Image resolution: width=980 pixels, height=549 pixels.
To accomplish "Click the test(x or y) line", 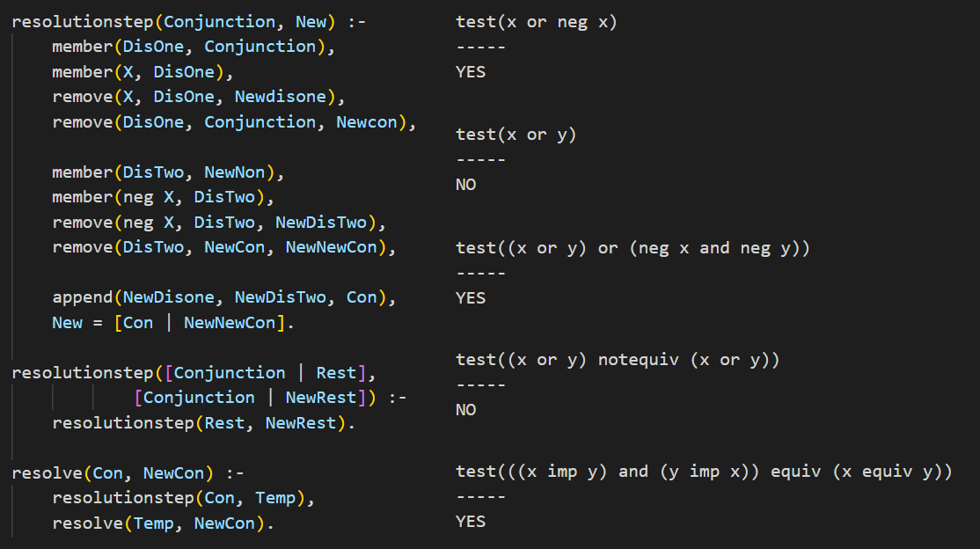I will coord(516,135).
